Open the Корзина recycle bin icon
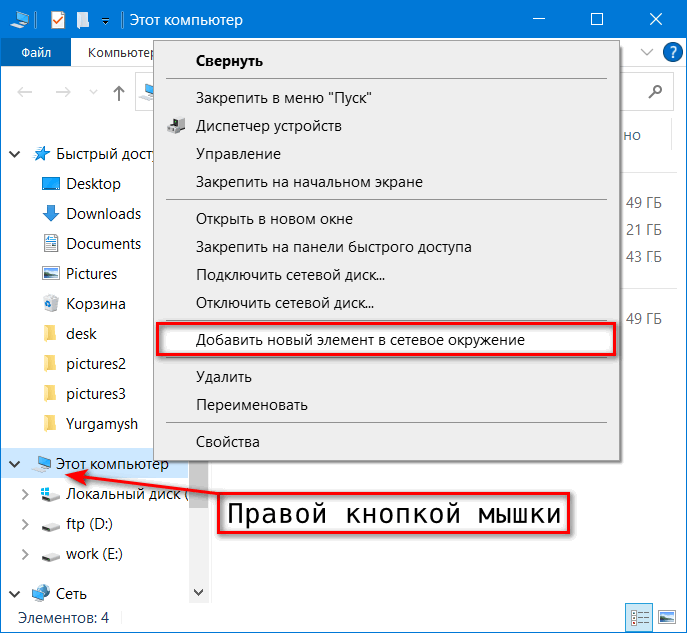This screenshot has width=687, height=633. click(x=51, y=304)
